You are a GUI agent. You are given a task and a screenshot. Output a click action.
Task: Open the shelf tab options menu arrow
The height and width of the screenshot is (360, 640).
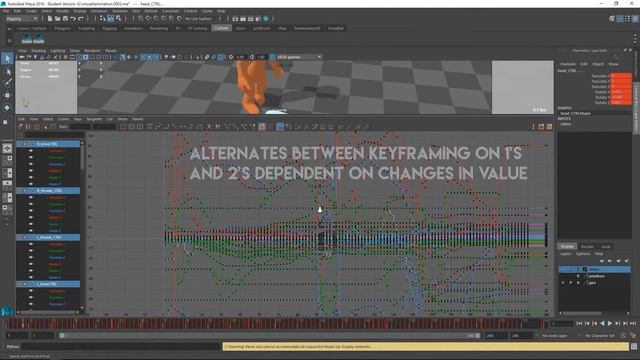(x=9, y=29)
